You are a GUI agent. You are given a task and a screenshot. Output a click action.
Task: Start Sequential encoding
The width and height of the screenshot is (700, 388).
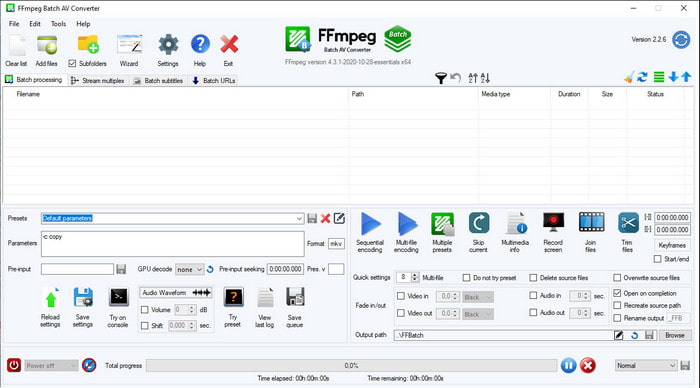coord(370,224)
